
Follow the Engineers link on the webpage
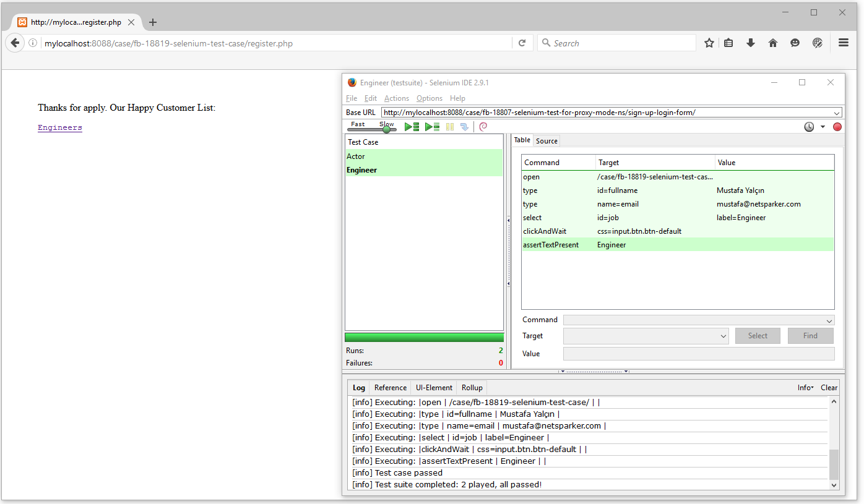click(x=59, y=127)
